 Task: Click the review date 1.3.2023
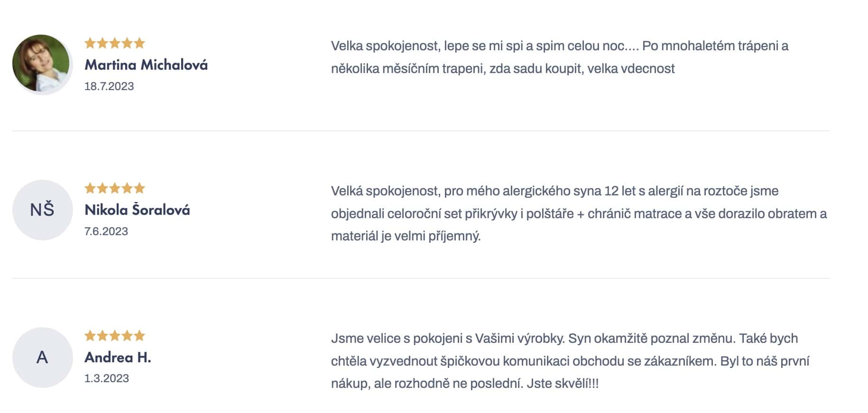point(107,378)
